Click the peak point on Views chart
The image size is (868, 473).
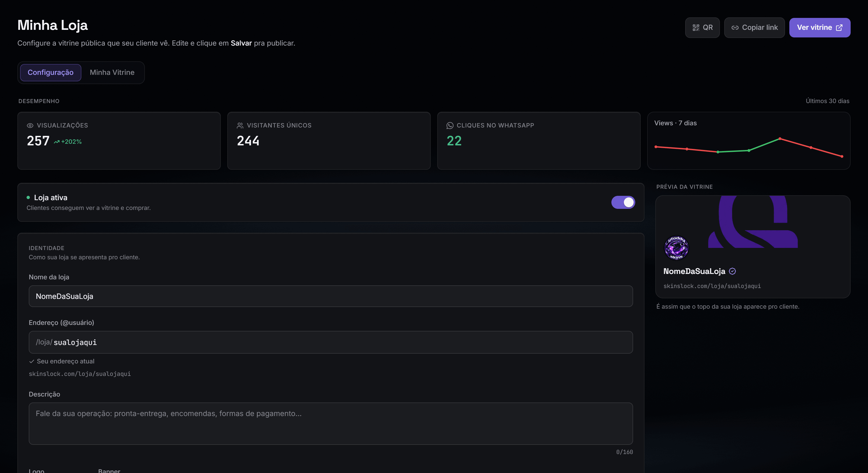coord(780,139)
